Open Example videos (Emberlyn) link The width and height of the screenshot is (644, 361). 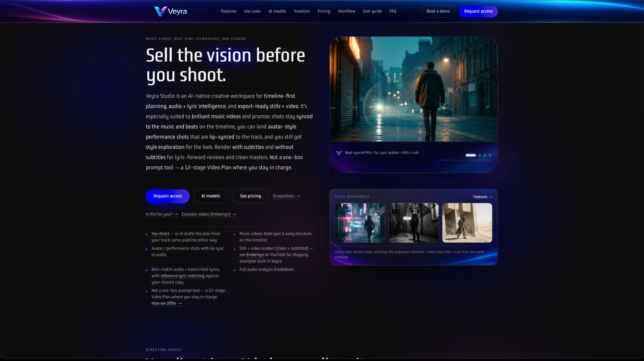pos(209,214)
